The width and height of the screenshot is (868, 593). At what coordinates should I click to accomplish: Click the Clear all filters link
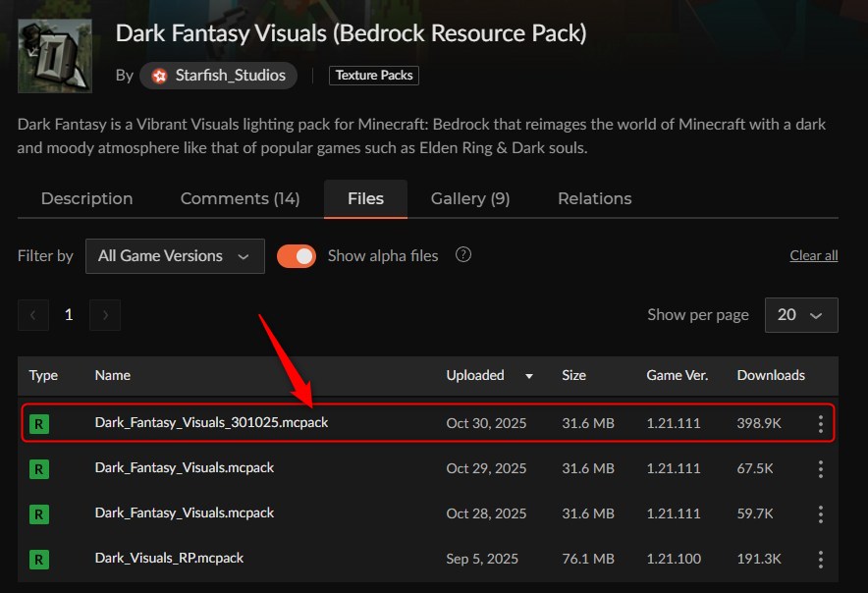[813, 255]
